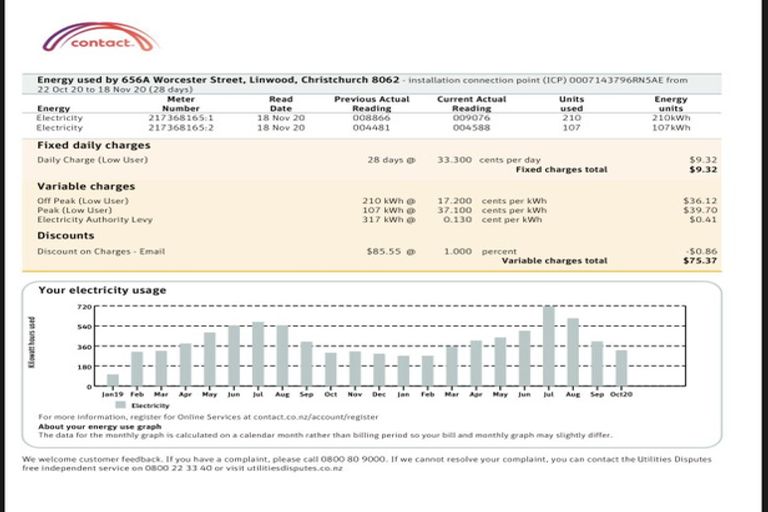Viewport: 768px width, 512px height.
Task: Click the Meter Number column header
Action: click(181, 104)
